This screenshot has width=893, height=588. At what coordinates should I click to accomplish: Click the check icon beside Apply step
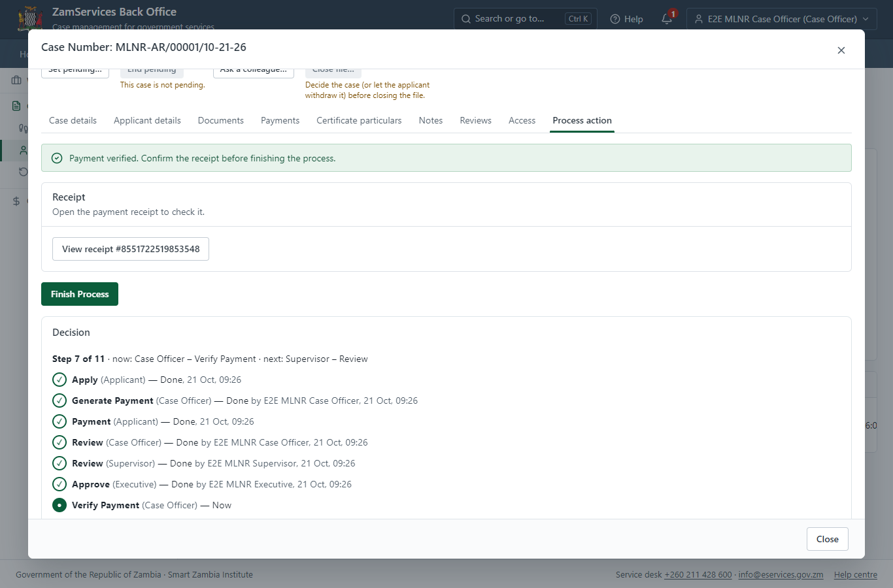point(59,380)
